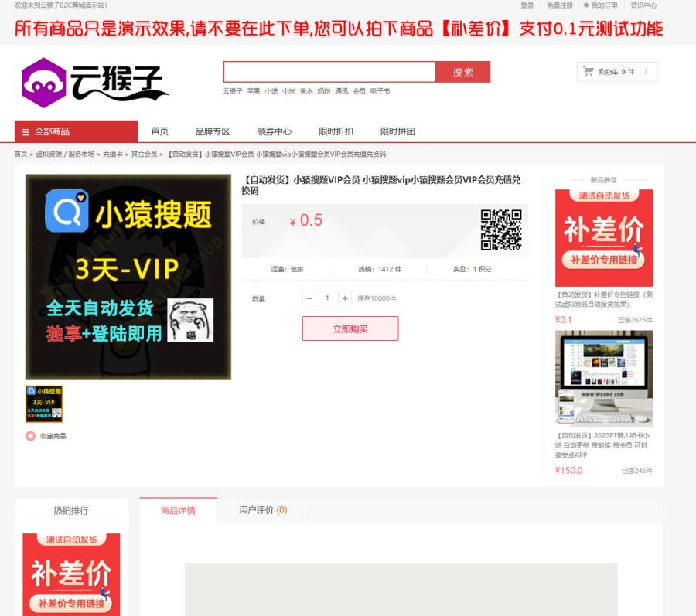Image resolution: width=696 pixels, height=616 pixels.
Task: Open the 小猿搜题 product thumbnail below main image
Action: [x=44, y=403]
